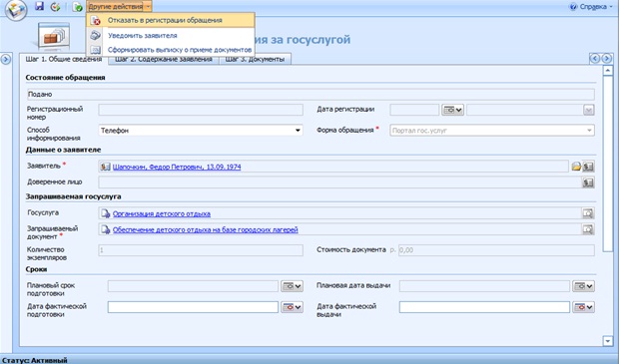Switch to Шаг 1. Общие сведения tab
The image size is (619, 364).
64,59
